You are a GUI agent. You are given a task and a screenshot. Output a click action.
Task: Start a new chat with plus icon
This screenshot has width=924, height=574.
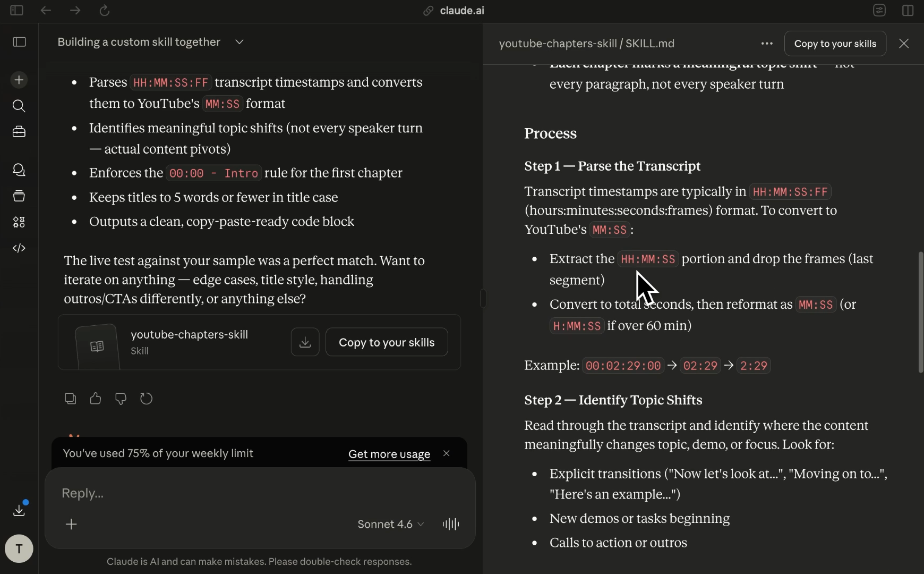coord(19,80)
